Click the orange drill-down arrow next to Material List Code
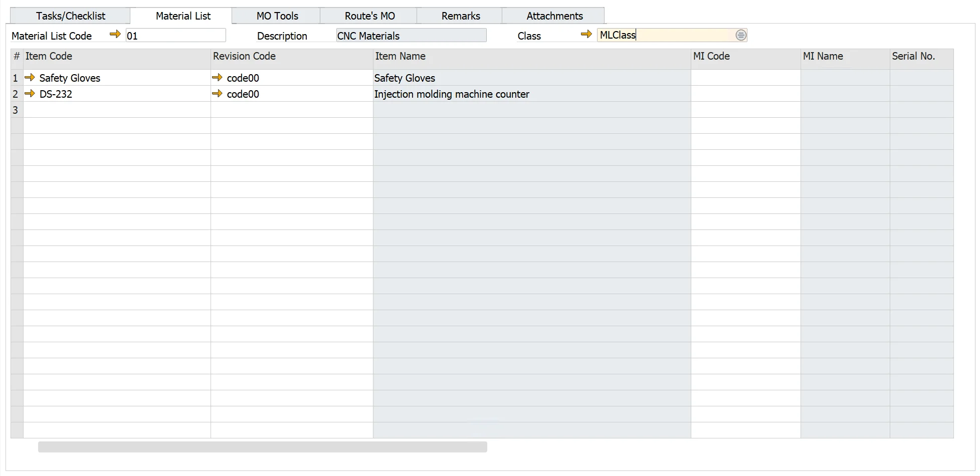Screen dimensions: 980x476 (x=115, y=34)
